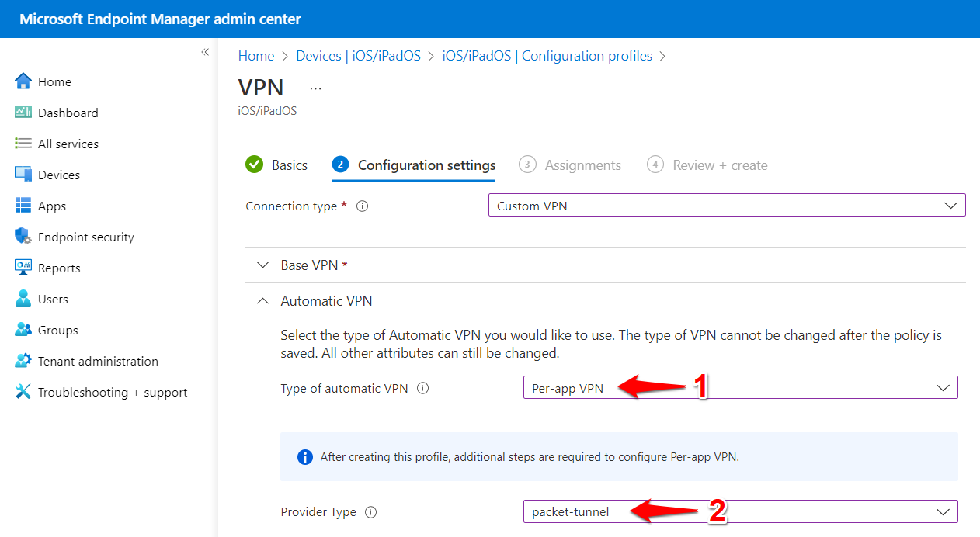Image resolution: width=980 pixels, height=537 pixels.
Task: Go to the Basics step tab
Action: 277,165
